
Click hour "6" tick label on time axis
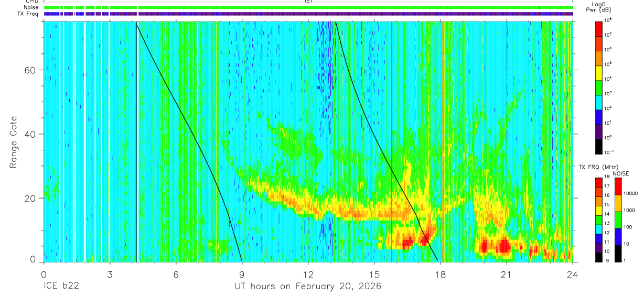tap(176, 274)
